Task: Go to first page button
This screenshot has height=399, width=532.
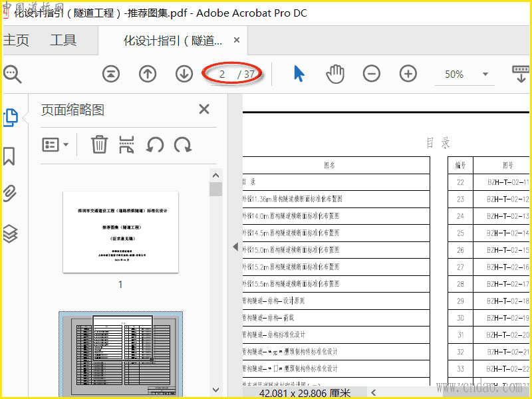Action: 111,74
